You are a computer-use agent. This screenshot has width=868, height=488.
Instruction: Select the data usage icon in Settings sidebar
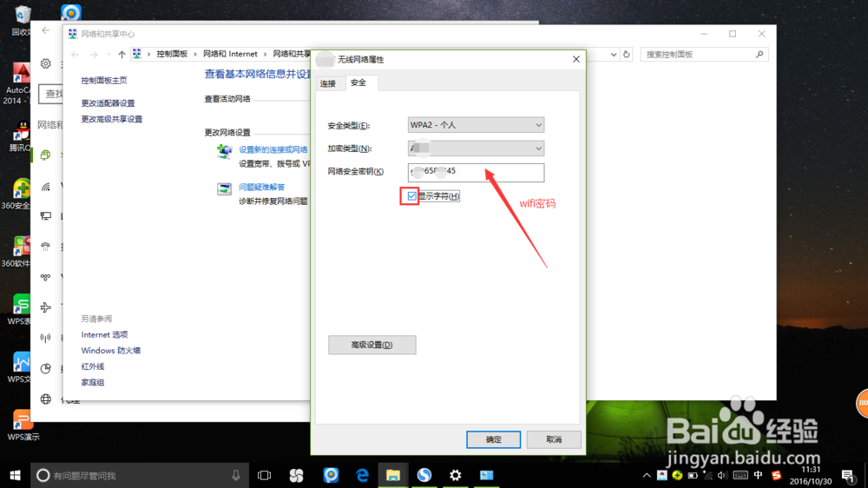[x=46, y=368]
